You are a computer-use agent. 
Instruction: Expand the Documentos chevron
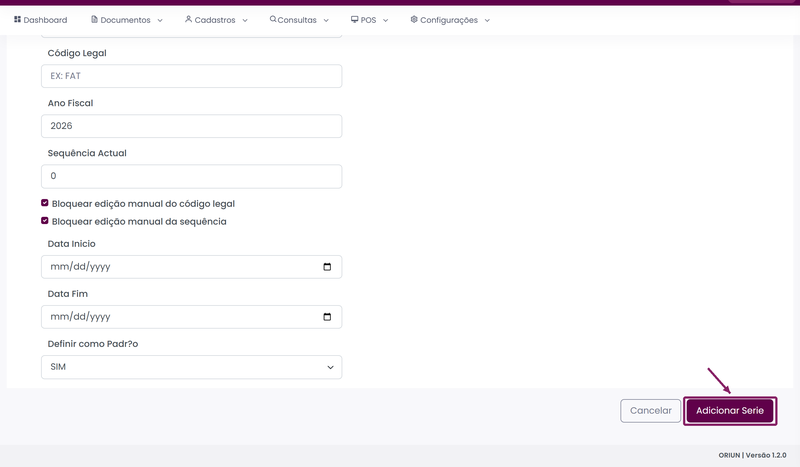[x=160, y=20]
